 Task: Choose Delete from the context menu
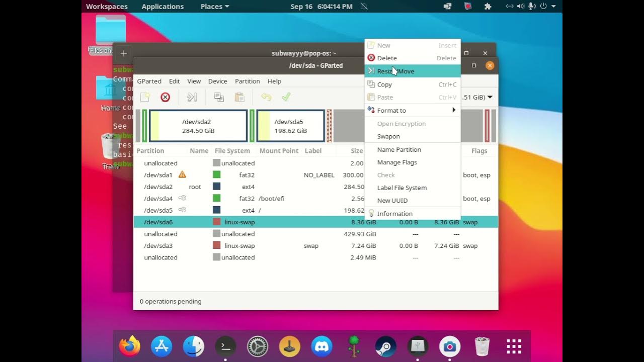tap(413, 58)
